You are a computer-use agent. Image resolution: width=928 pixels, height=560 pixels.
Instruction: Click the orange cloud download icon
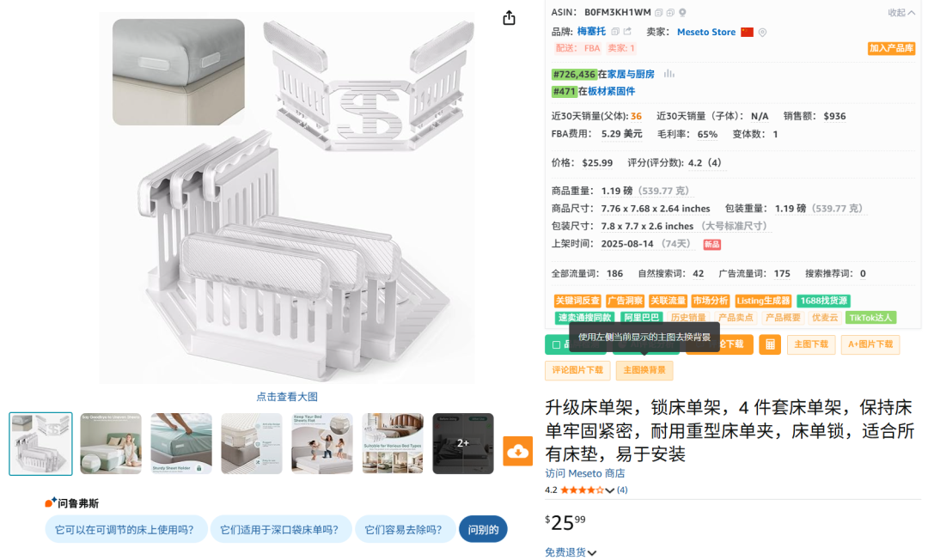point(518,451)
